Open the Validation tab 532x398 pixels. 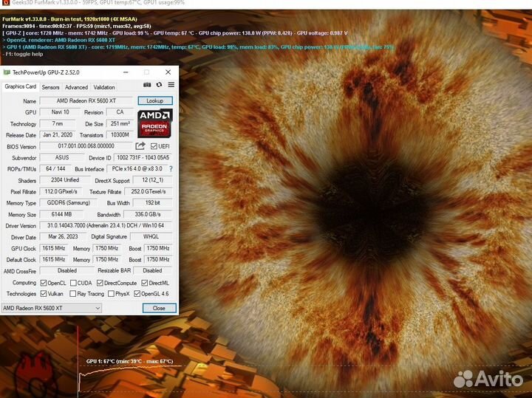tap(104, 87)
